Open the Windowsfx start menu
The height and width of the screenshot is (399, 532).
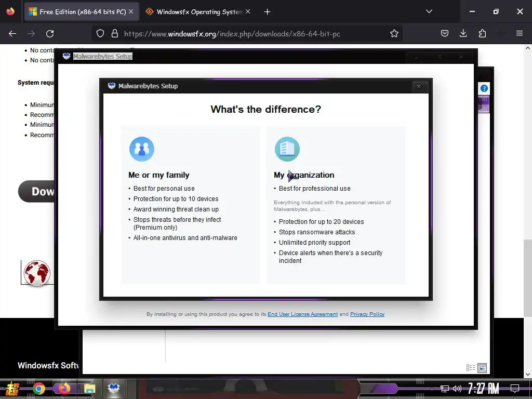(x=12, y=389)
